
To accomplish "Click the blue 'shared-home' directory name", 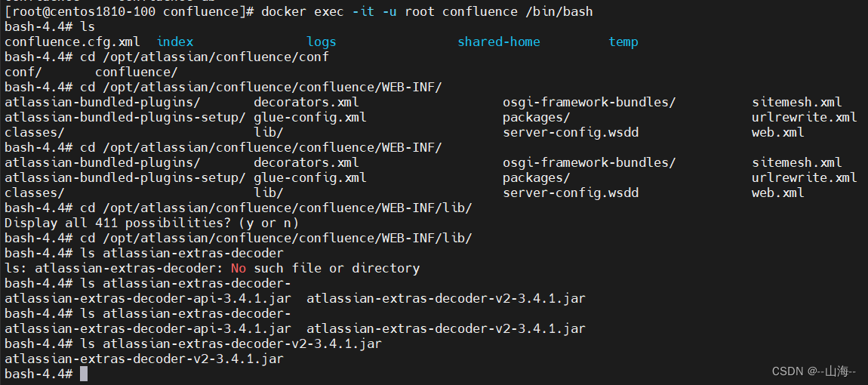I will coord(499,42).
